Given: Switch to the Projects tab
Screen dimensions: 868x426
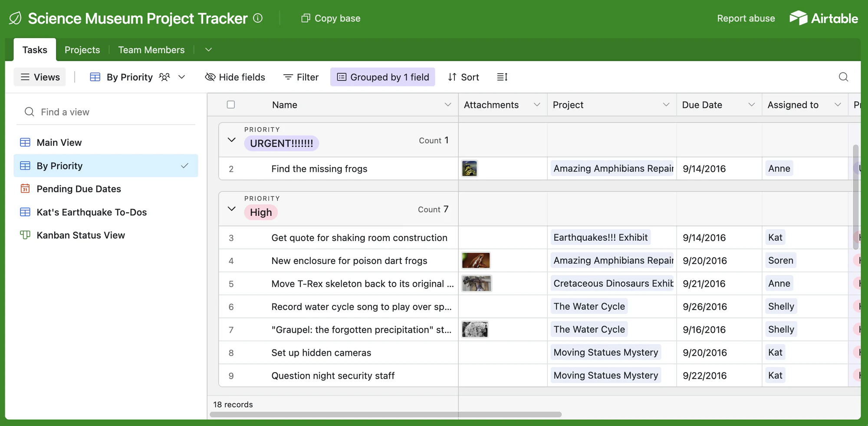Looking at the screenshot, I should coord(82,50).
